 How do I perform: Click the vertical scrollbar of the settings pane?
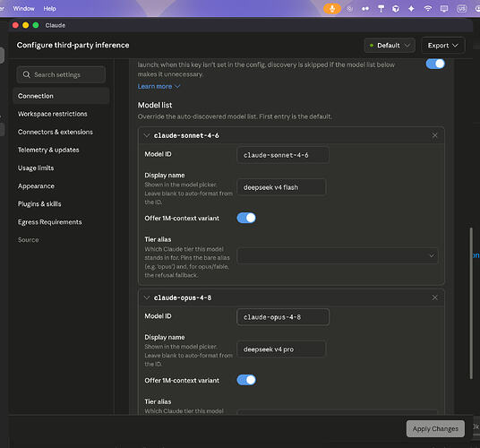click(x=471, y=303)
